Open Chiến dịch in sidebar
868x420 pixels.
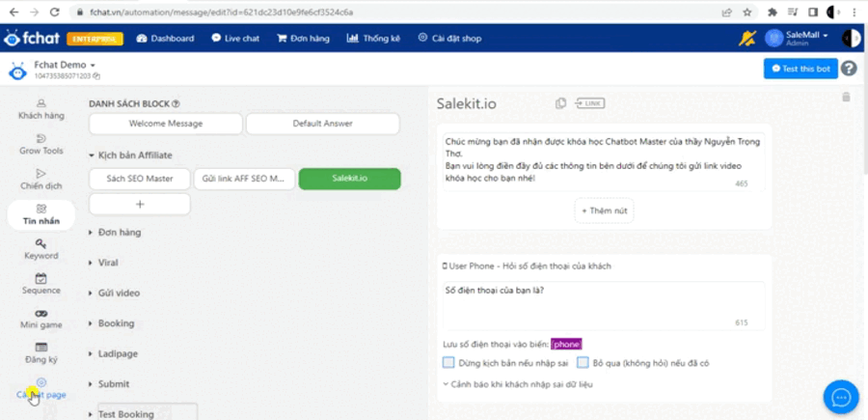point(41,180)
